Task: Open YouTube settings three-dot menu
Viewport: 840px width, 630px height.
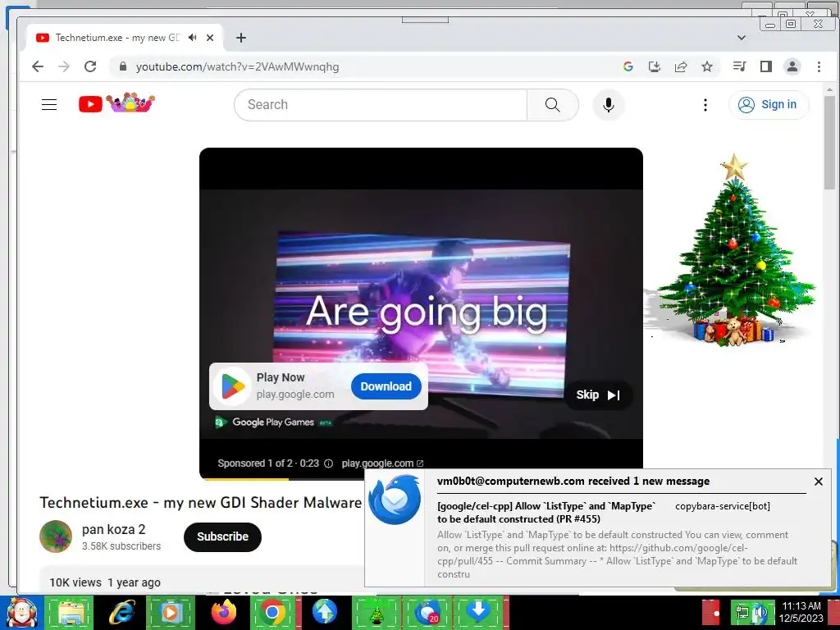Action: point(705,104)
